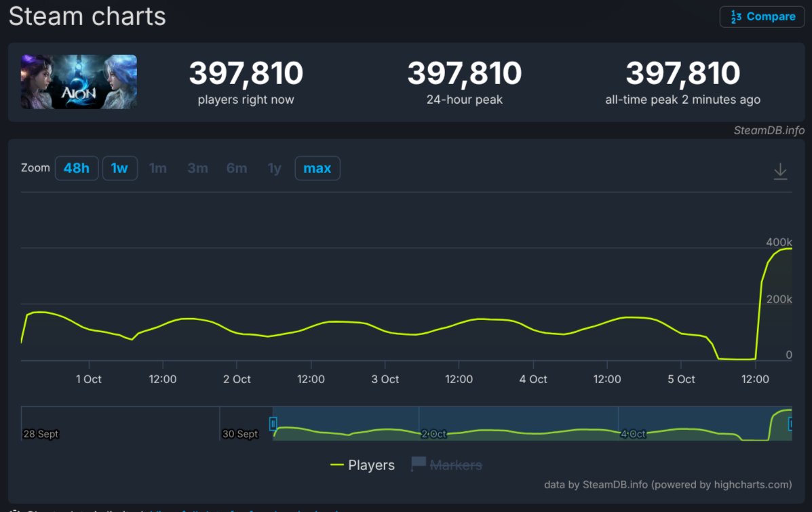Select the disabled 1m zoom option

pos(158,168)
